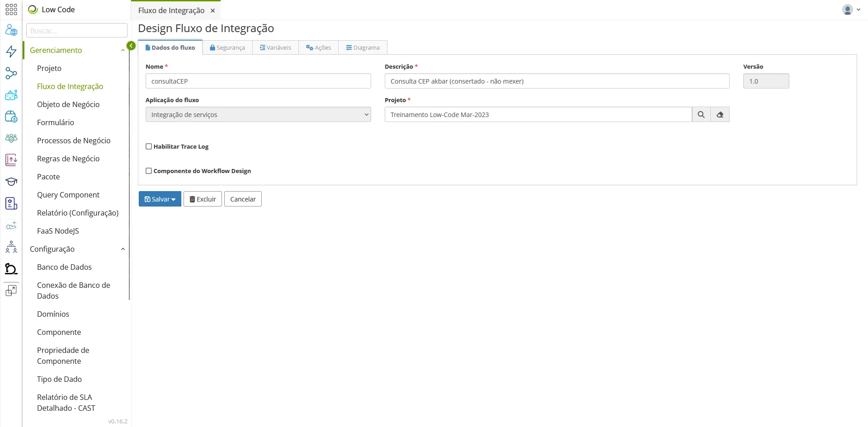Click the connected-nodes flow sidebar icon
The width and height of the screenshot is (868, 427).
coord(11,73)
